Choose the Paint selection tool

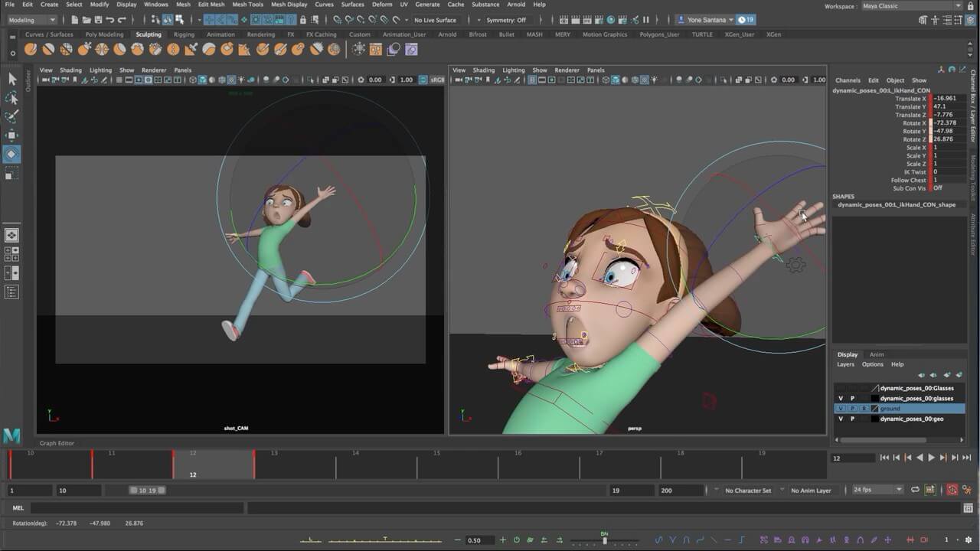coord(11,117)
